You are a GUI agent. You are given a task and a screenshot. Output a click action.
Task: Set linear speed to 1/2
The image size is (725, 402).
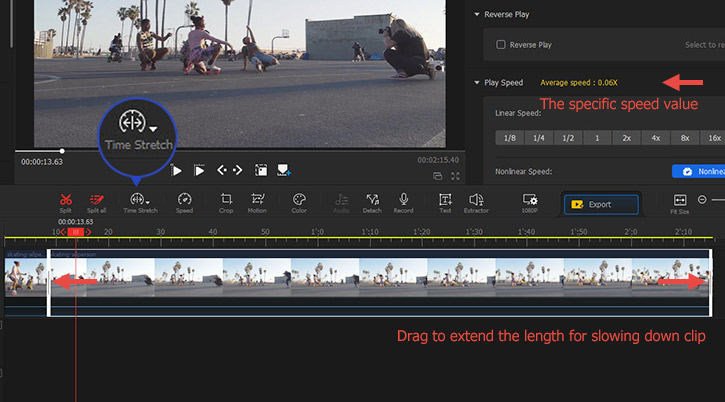[567, 138]
